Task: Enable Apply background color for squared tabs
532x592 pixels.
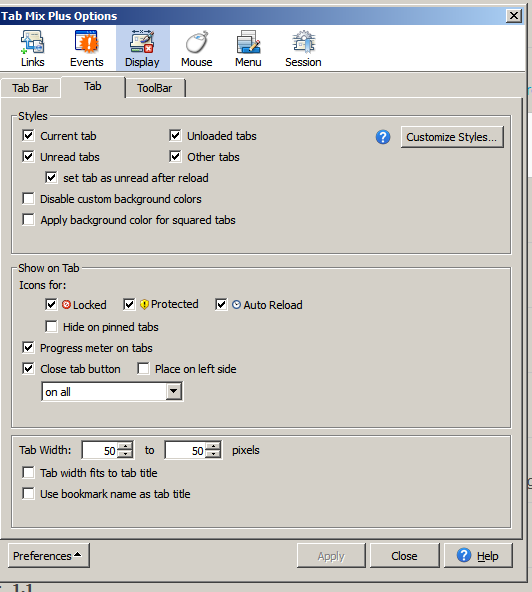Action: (x=28, y=220)
